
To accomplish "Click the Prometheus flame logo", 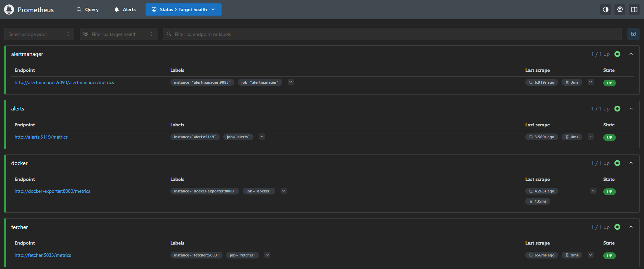I will click(9, 9).
